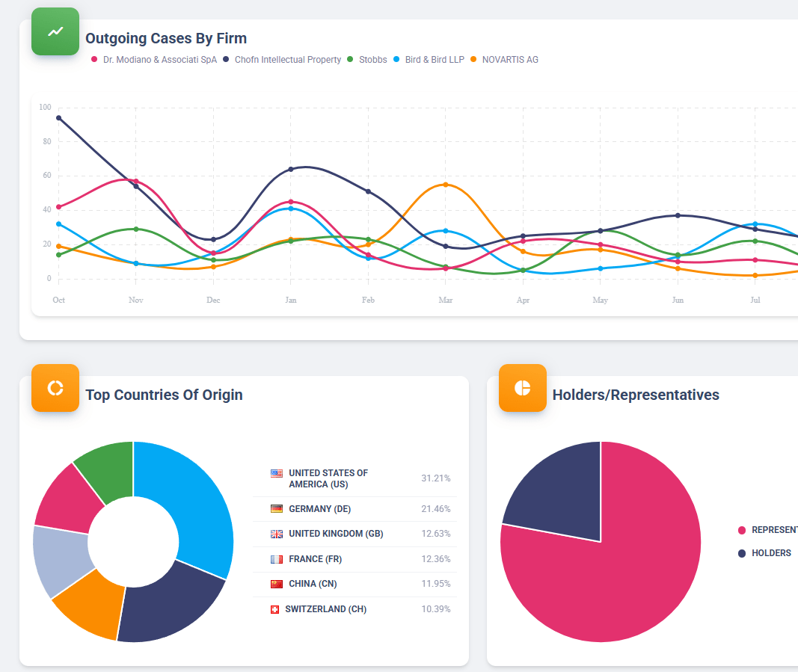Click the orange donut chart icon
The image size is (798, 672).
(55, 387)
